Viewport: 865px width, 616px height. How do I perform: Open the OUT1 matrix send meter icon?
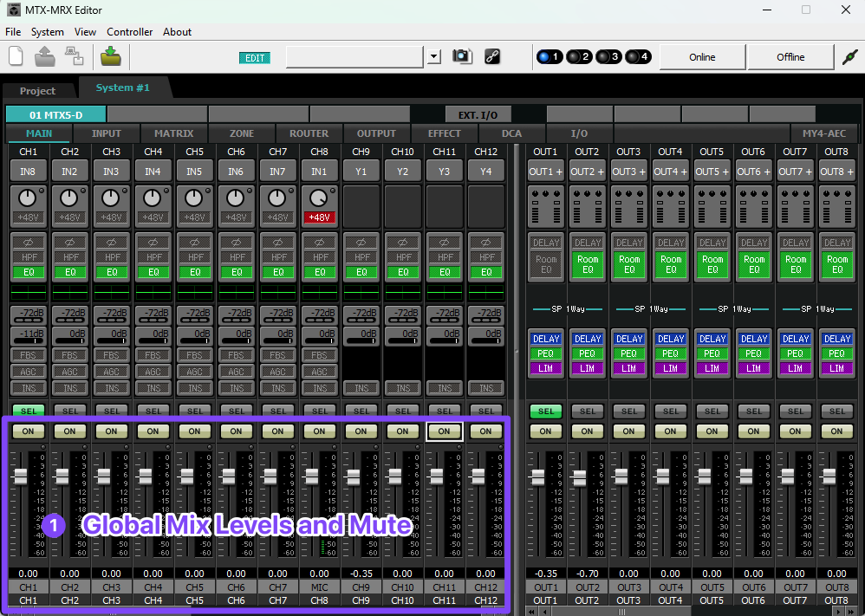point(545,207)
